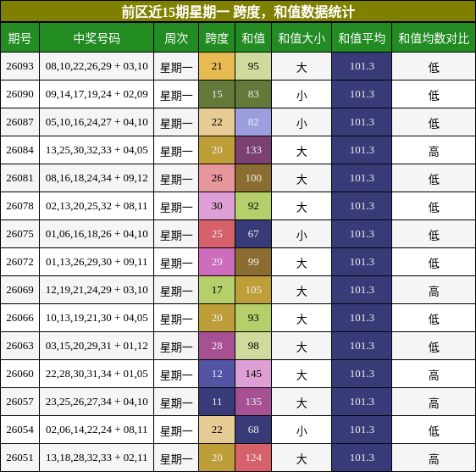Click winning numbers 12,19,21,24,29 + 03,10
This screenshot has height=472, width=476.
click(x=97, y=290)
